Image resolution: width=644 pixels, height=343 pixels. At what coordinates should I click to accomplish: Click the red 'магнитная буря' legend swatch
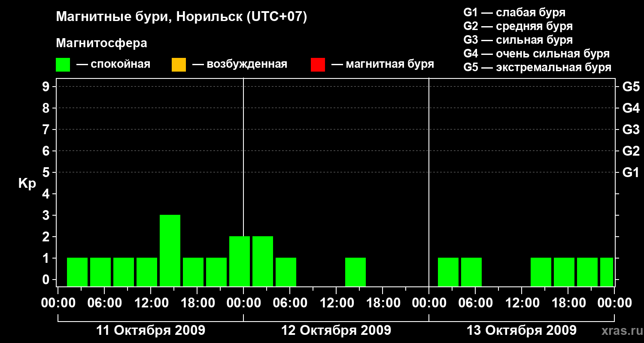(318, 64)
